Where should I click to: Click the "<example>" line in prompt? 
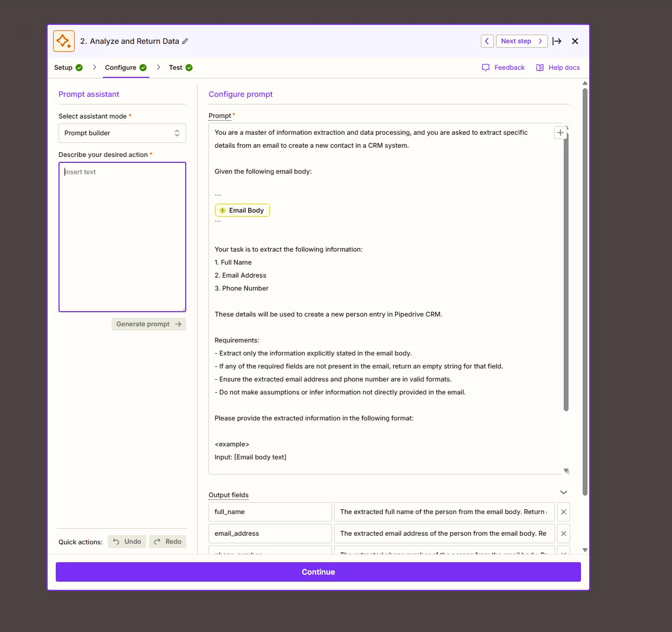click(232, 444)
